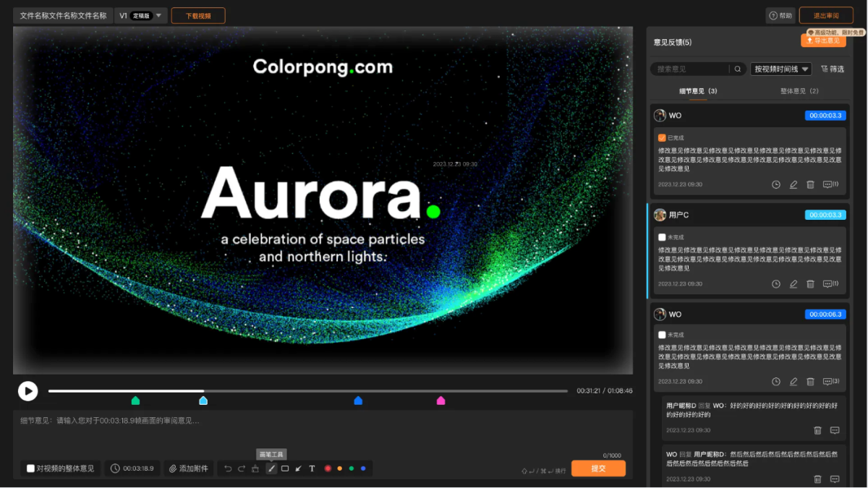Jump to the pink timeline marker

coord(441,401)
